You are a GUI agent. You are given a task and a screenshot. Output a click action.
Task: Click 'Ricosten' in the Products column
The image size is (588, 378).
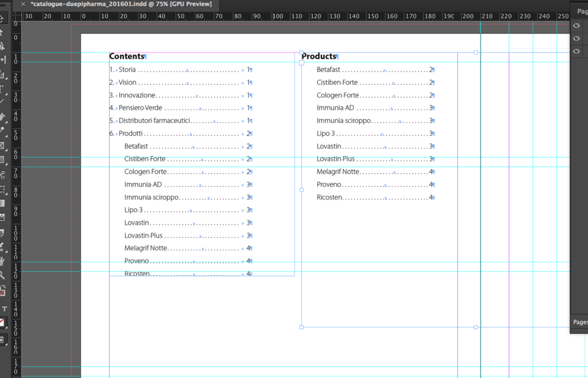pos(330,197)
